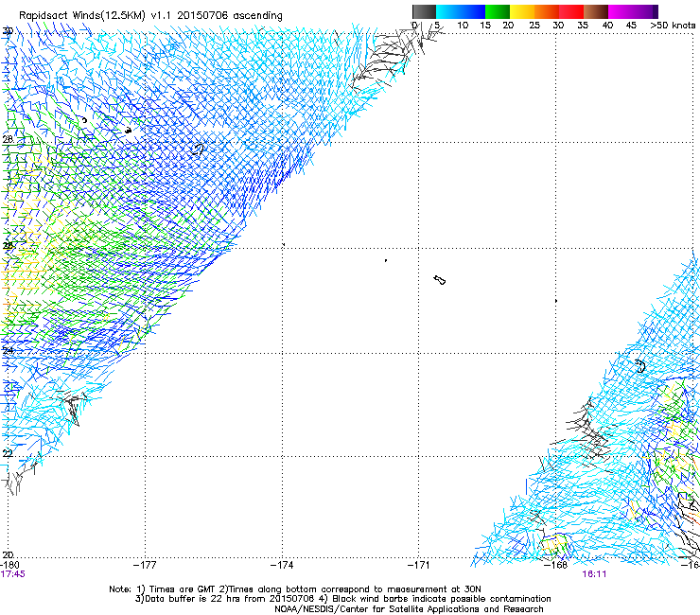Click the latitude axis label '22' on the left edge
Image resolution: width=700 pixels, height=615 pixels.
pyautogui.click(x=8, y=453)
